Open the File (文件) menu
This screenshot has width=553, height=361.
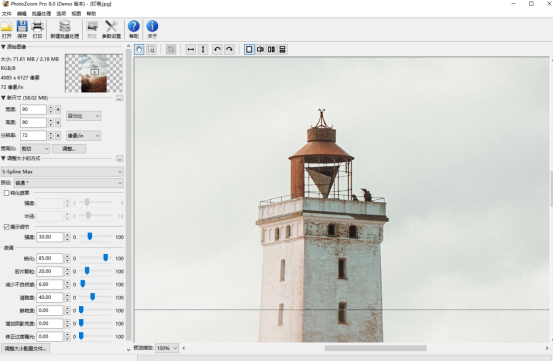(x=6, y=13)
